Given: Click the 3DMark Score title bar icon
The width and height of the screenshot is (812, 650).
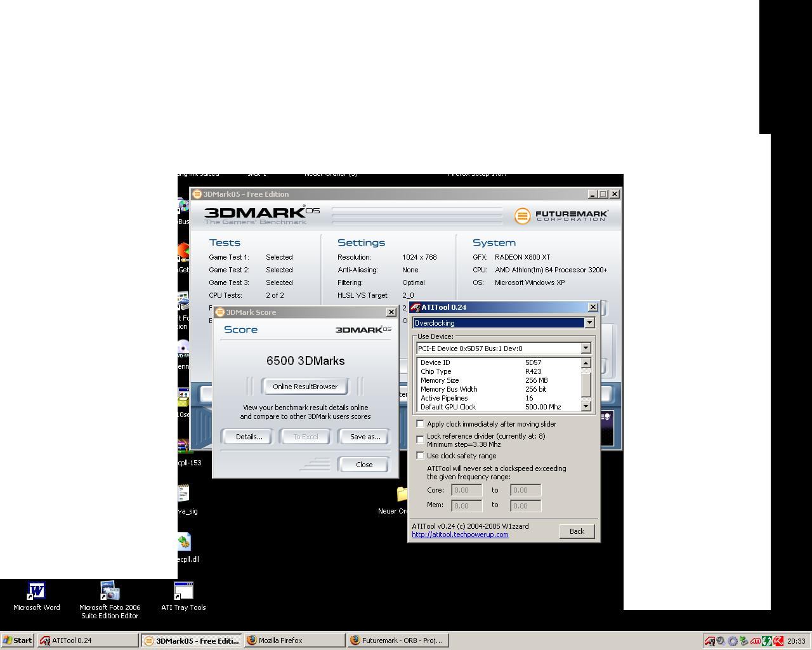Looking at the screenshot, I should (220, 312).
